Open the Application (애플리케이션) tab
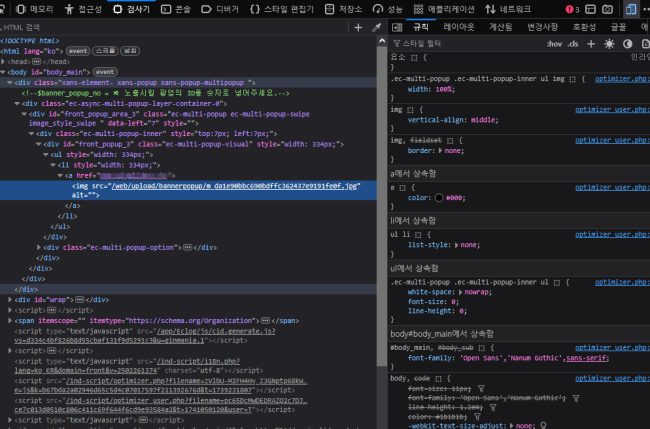650x429 pixels. click(444, 9)
